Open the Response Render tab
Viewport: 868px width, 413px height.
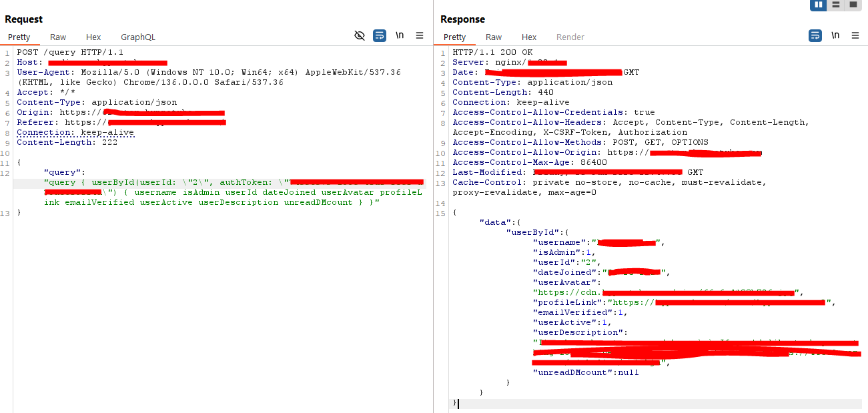pos(570,37)
